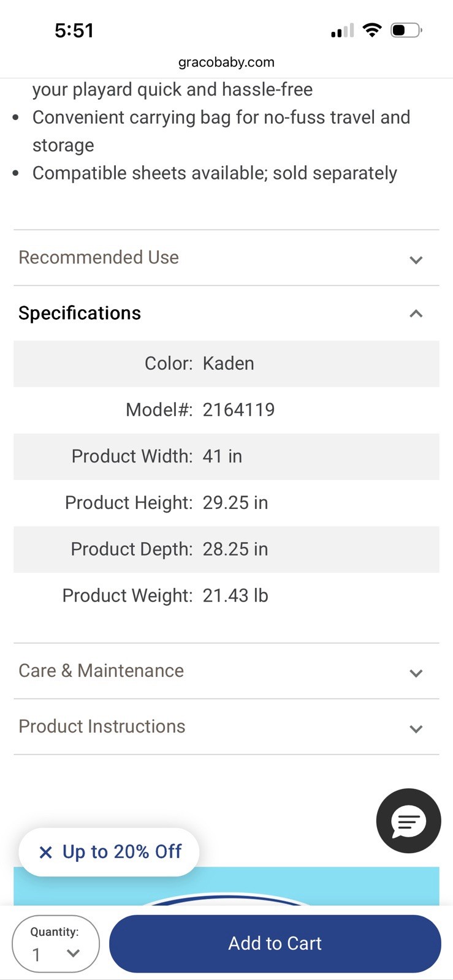Tap the Care & Maintenance heading

click(x=101, y=671)
